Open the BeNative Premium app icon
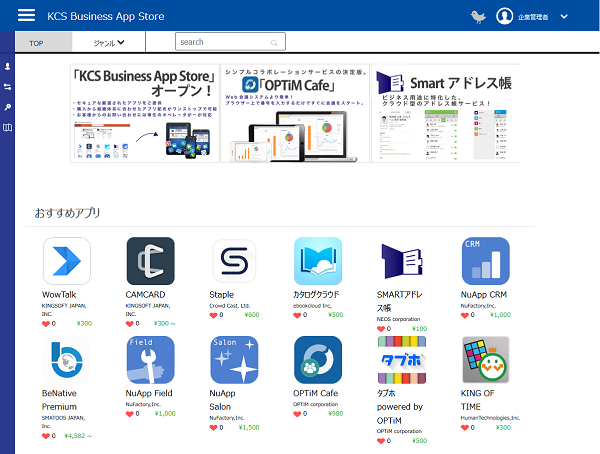Viewport: 600px width, 454px height. 67,360
